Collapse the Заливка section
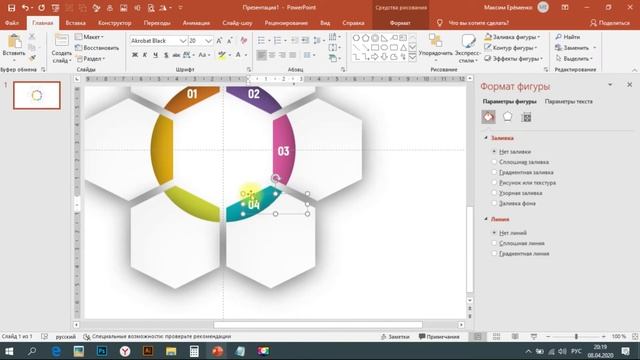 point(486,138)
